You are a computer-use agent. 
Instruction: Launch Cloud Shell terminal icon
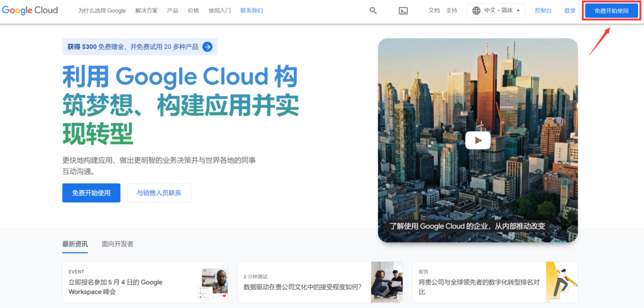pyautogui.click(x=403, y=11)
